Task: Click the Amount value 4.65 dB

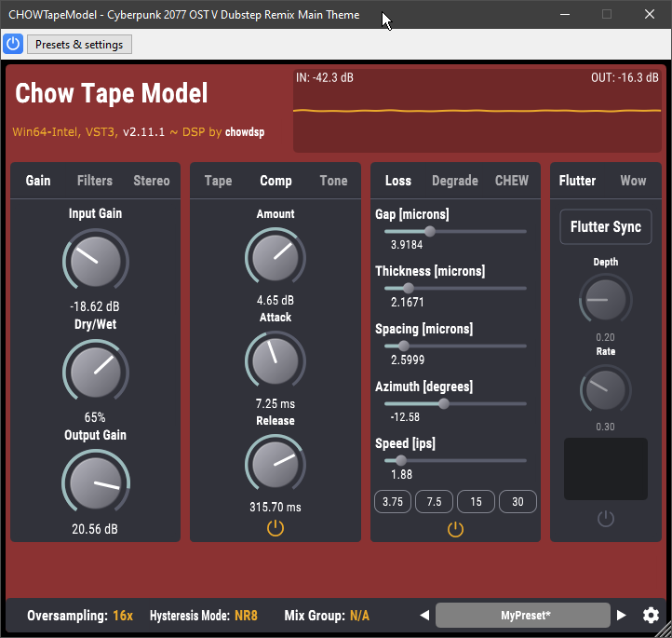Action: pyautogui.click(x=276, y=300)
